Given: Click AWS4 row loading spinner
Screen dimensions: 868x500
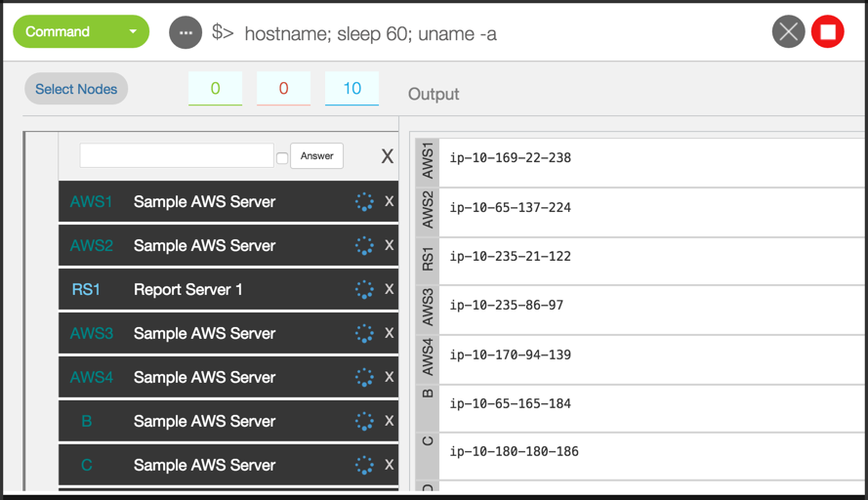Looking at the screenshot, I should [364, 377].
